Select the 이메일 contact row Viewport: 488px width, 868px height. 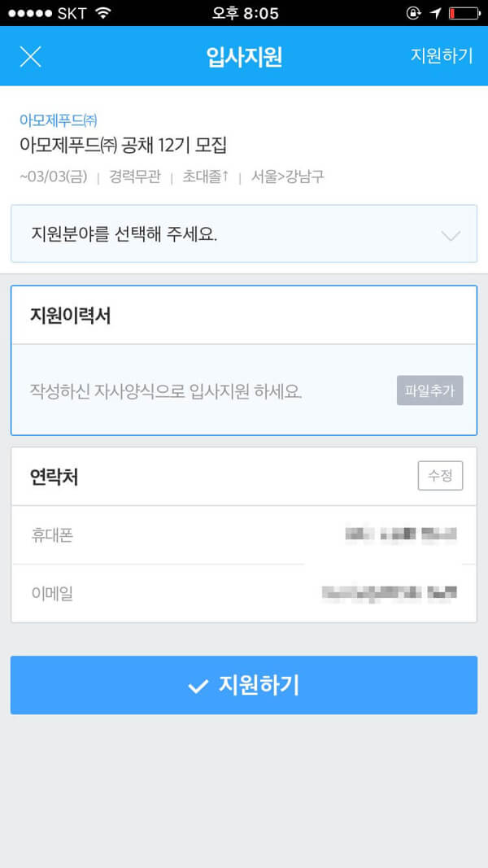[x=244, y=593]
